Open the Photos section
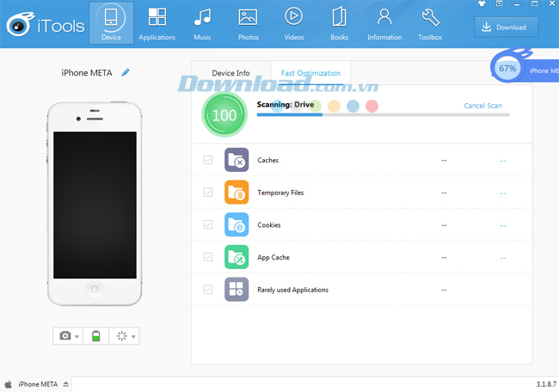Screen dimensions: 559x392 (248, 22)
